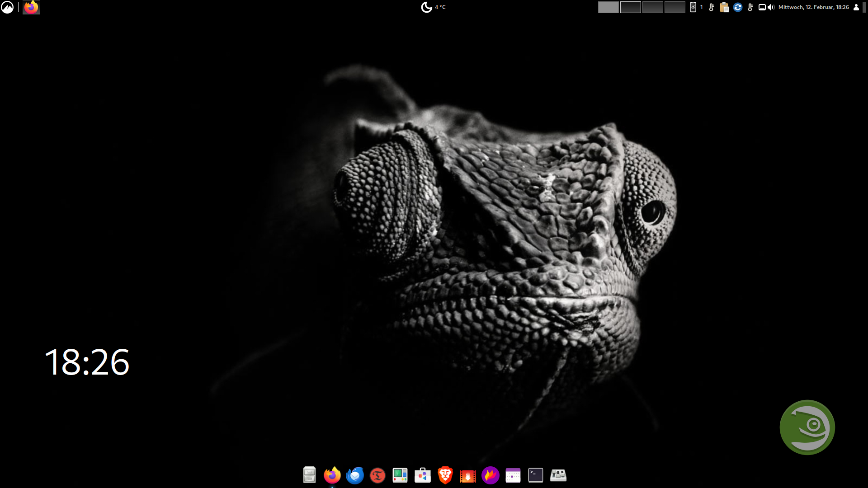The width and height of the screenshot is (868, 488).
Task: Open the system monitor dock icon
Action: point(400,475)
